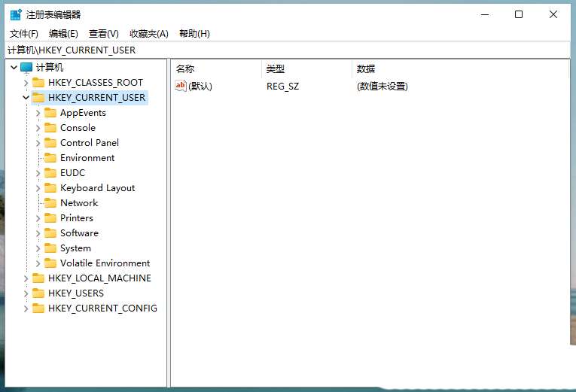Open the 帮助(H) menu
This screenshot has width=576, height=392.
click(x=194, y=34)
